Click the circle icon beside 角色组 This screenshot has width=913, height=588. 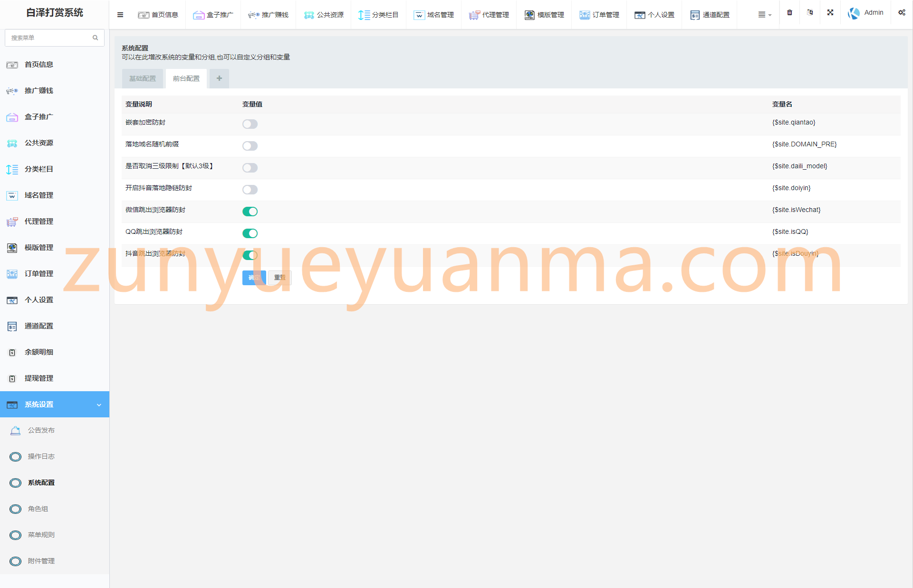point(16,509)
